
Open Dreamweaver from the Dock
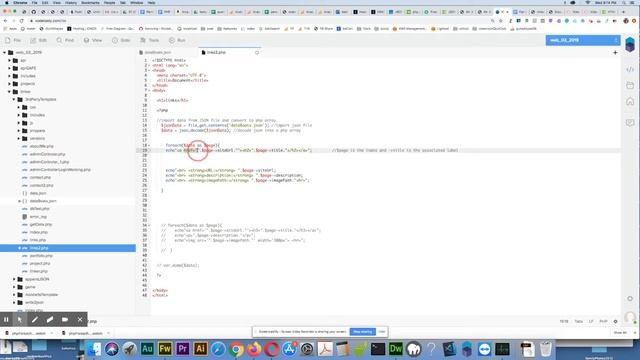(396, 349)
